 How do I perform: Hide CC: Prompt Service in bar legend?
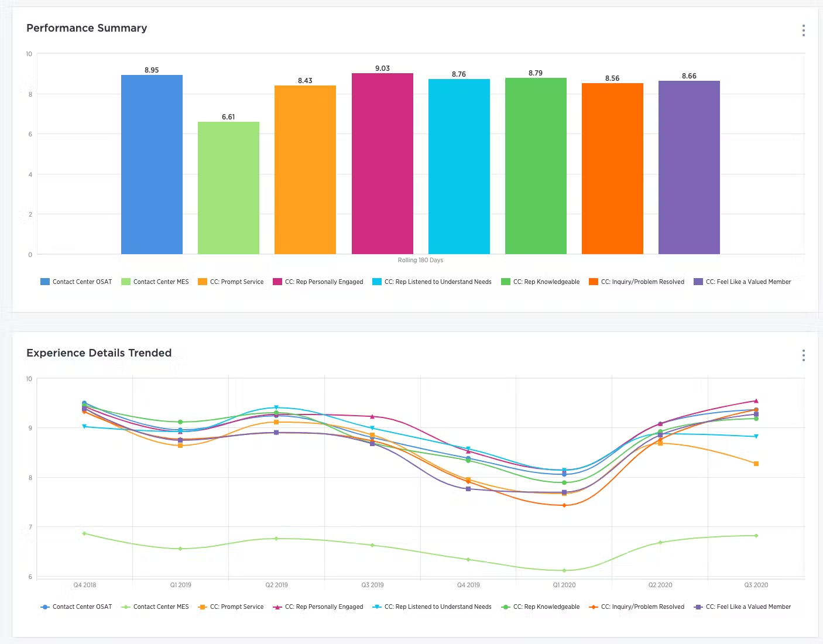tap(231, 282)
